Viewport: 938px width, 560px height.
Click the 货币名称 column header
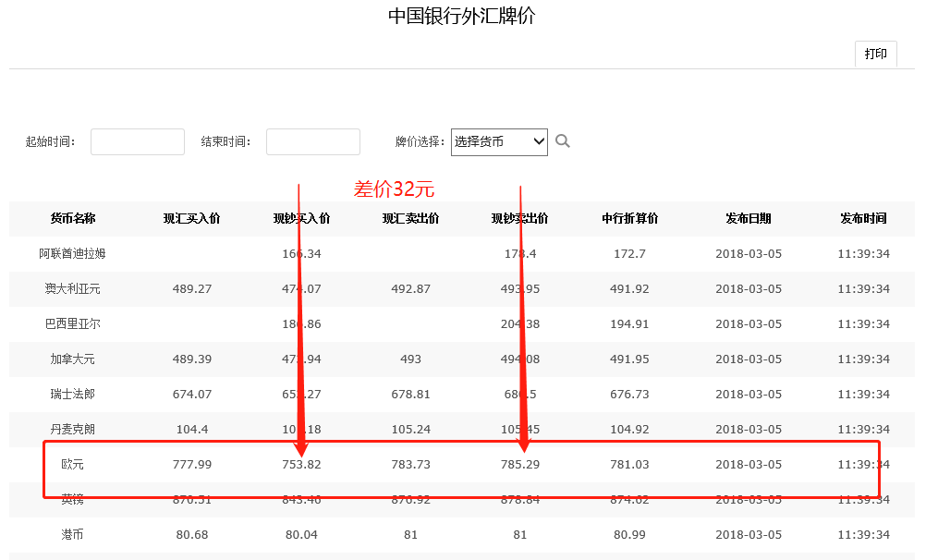click(72, 218)
